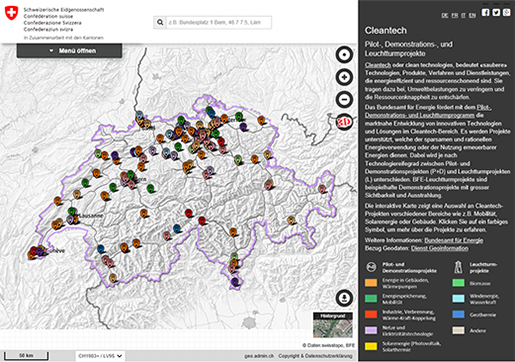The height and width of the screenshot is (362, 515).
Task: Select the blue marker in the central Alps
Action: point(177,228)
